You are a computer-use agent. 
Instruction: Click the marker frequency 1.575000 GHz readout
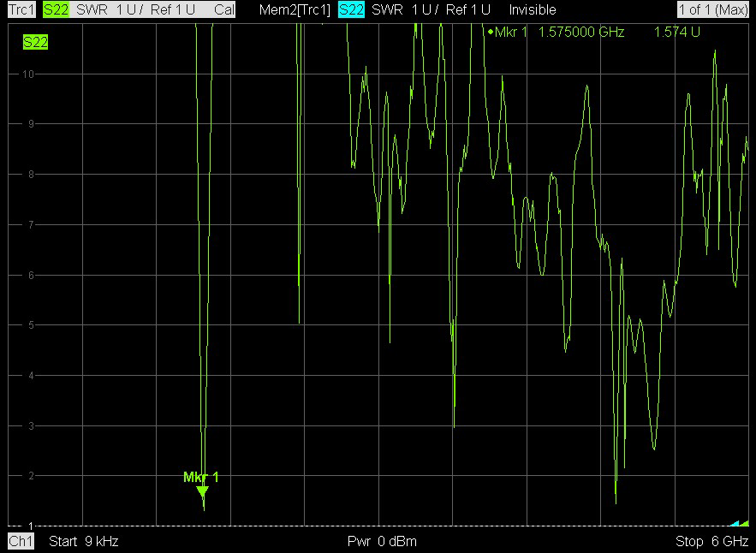(x=580, y=33)
